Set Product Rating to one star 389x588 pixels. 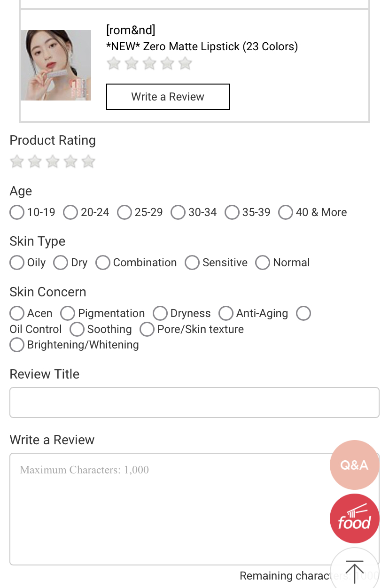[17, 162]
